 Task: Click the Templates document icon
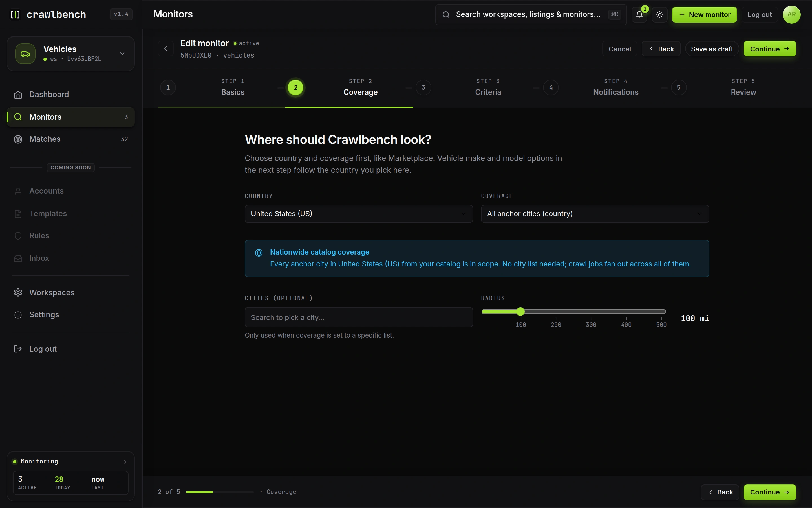pyautogui.click(x=18, y=214)
